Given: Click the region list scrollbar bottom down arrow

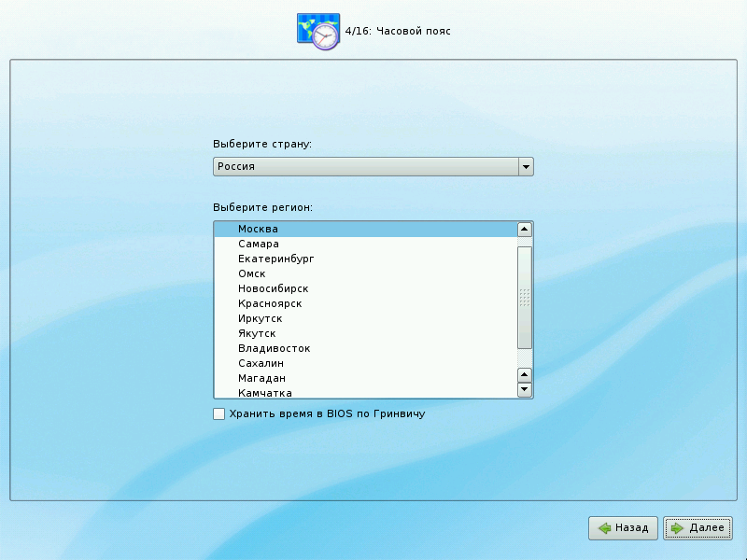Looking at the screenshot, I should pyautogui.click(x=524, y=389).
